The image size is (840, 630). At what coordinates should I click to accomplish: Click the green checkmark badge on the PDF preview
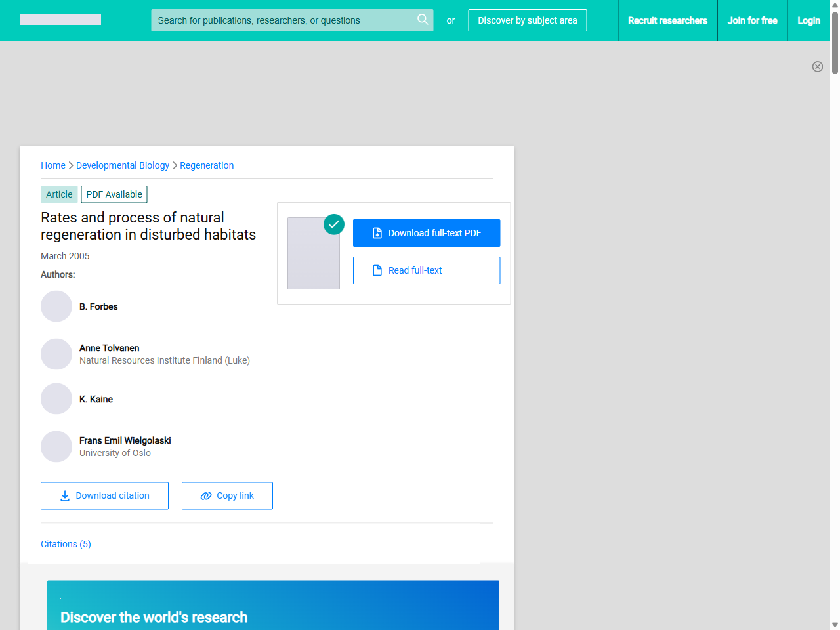click(334, 224)
